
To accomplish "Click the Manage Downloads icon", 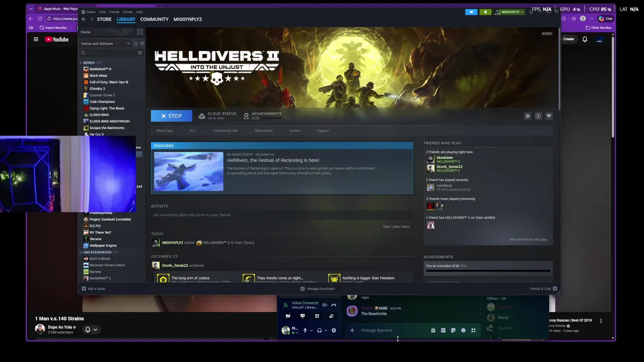I will [x=302, y=289].
